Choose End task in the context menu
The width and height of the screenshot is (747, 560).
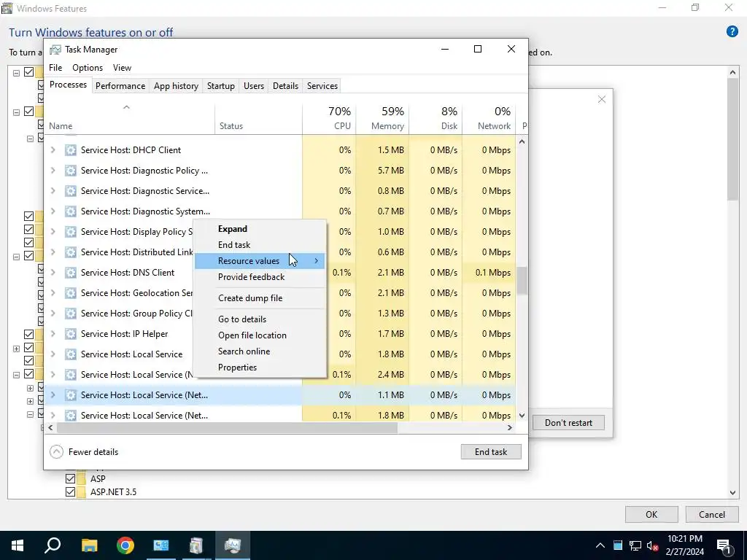[260, 245]
